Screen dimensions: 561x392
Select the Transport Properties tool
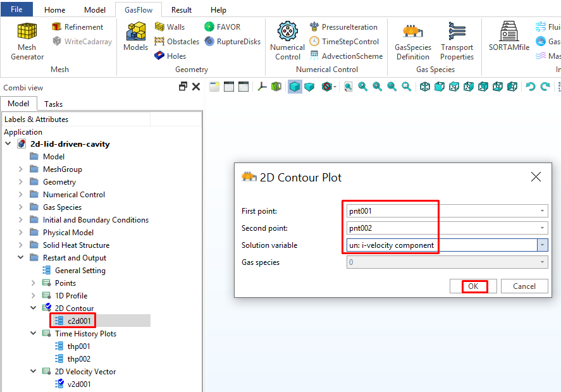pos(457,40)
